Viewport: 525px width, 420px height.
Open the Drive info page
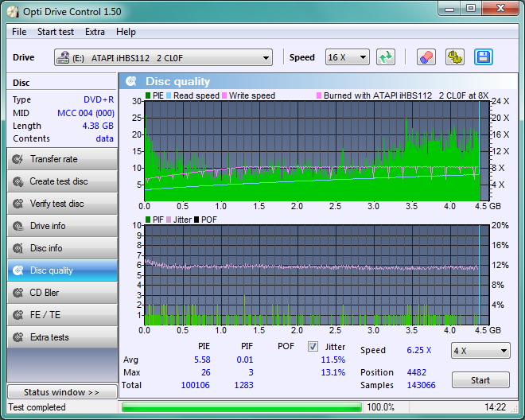62,226
